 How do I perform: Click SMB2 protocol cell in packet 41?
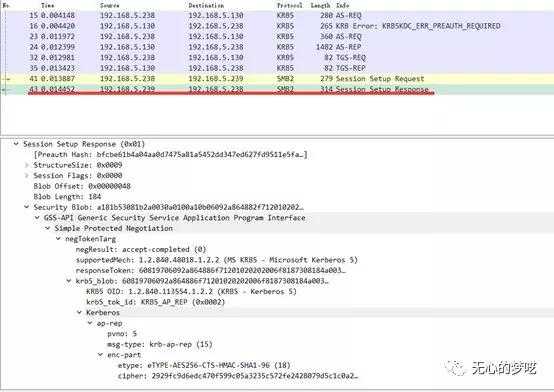[x=285, y=78]
